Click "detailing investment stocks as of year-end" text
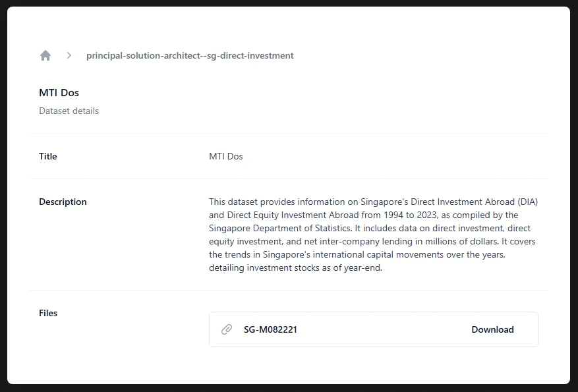The width and height of the screenshot is (578, 392). [295, 268]
